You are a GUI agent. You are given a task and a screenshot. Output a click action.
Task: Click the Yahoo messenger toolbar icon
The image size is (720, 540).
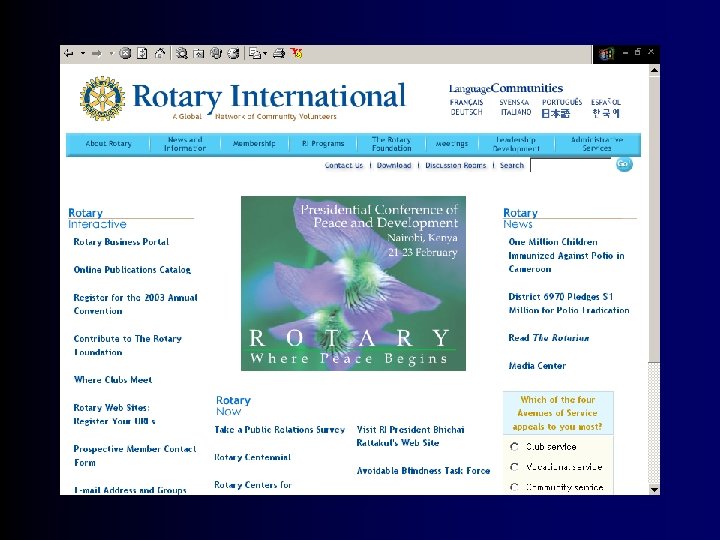(x=297, y=54)
